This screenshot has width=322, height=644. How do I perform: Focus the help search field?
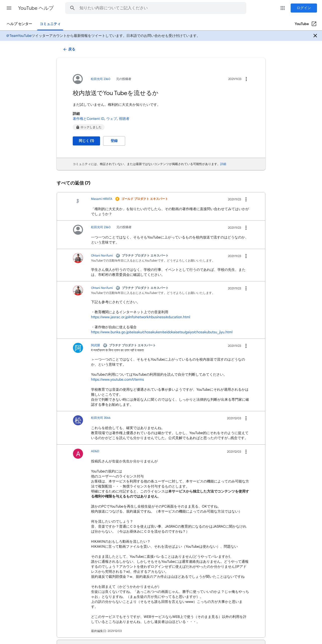[x=155, y=8]
